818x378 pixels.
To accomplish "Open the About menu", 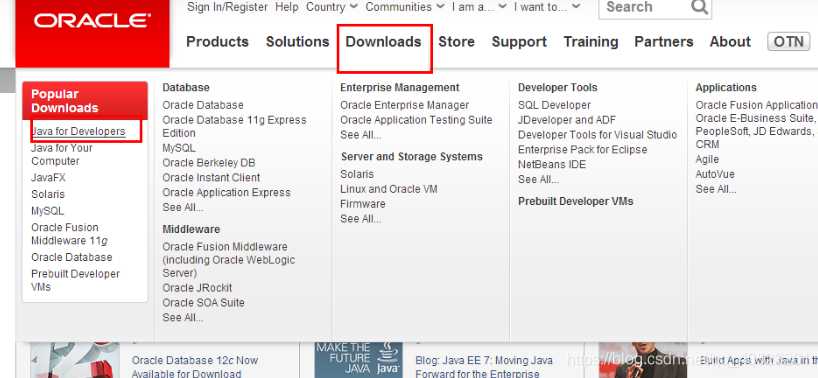I will click(x=730, y=42).
